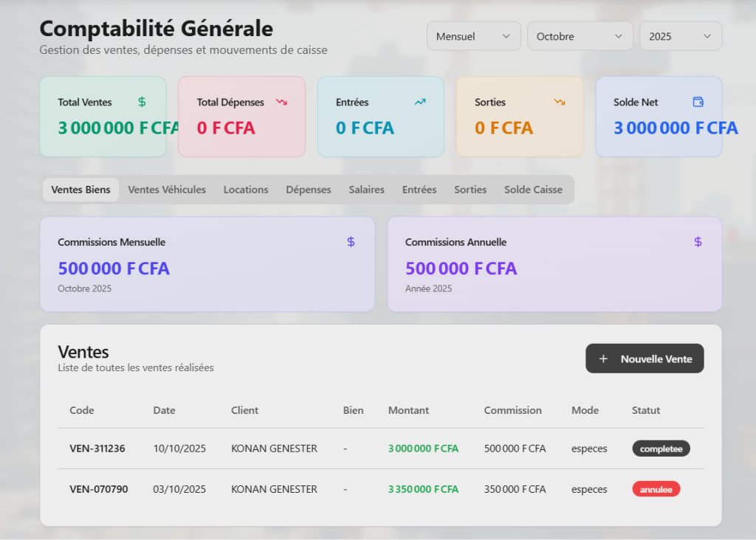This screenshot has width=756, height=540.
Task: Select the Dépenses tab
Action: [309, 190]
